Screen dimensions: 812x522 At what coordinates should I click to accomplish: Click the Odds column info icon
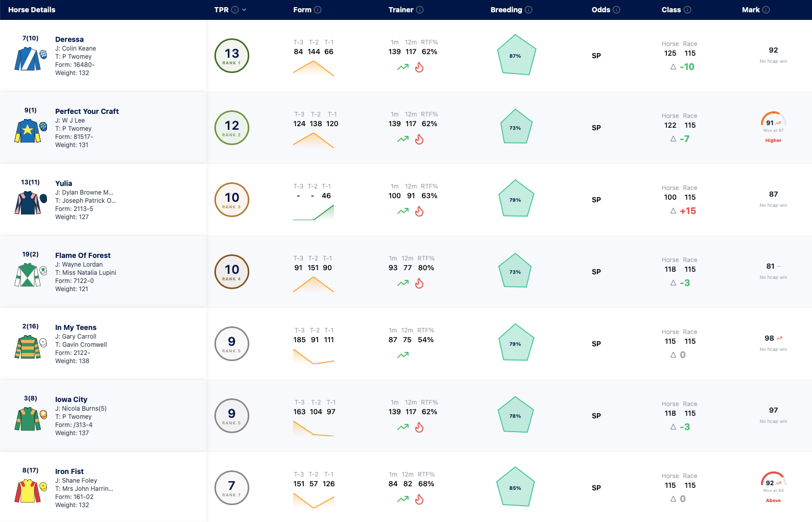pos(616,10)
